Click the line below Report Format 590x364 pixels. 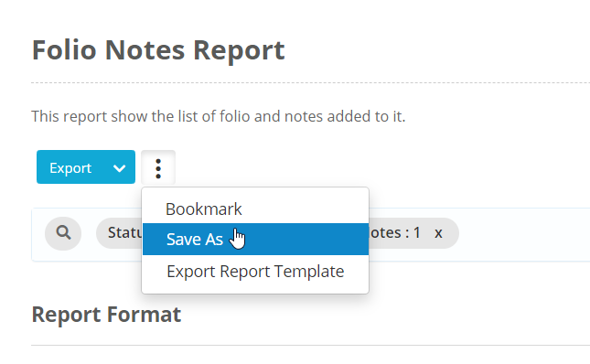click(x=310, y=345)
